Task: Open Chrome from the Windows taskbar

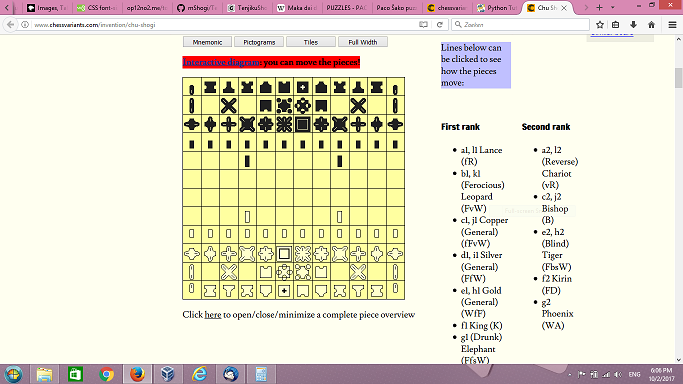Action: tap(106, 374)
